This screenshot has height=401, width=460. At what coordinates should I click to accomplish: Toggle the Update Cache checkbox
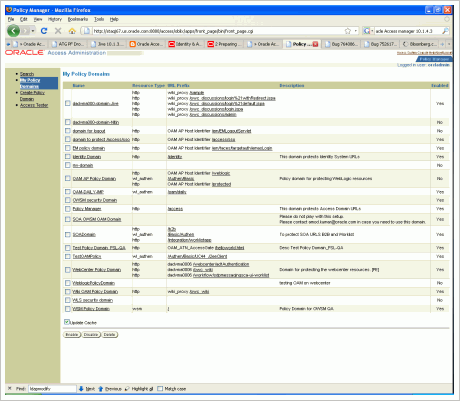click(67, 322)
